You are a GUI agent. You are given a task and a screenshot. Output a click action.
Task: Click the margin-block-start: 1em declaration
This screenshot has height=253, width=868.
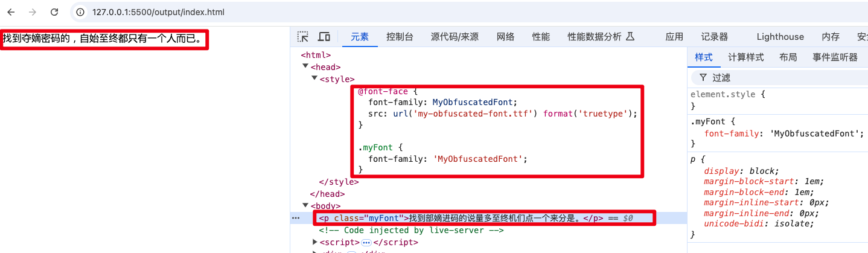click(764, 181)
